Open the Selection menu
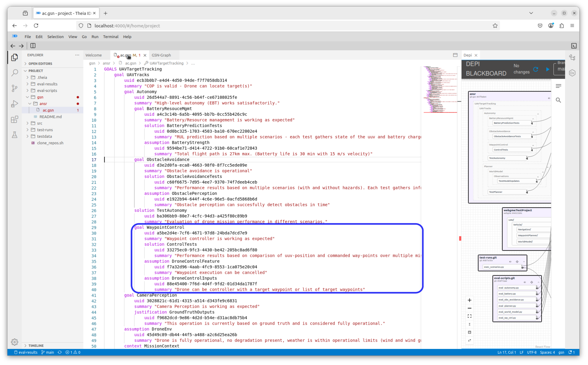The width and height of the screenshot is (588, 365). pos(55,37)
